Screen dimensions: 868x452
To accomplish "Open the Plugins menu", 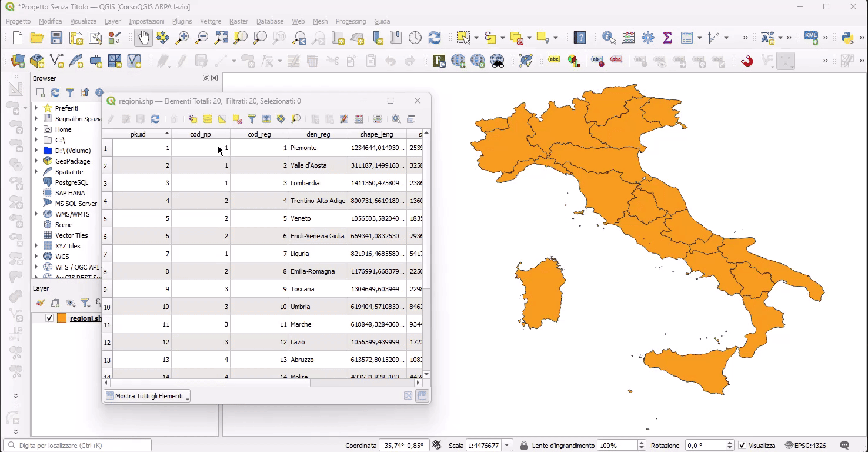I will click(182, 21).
